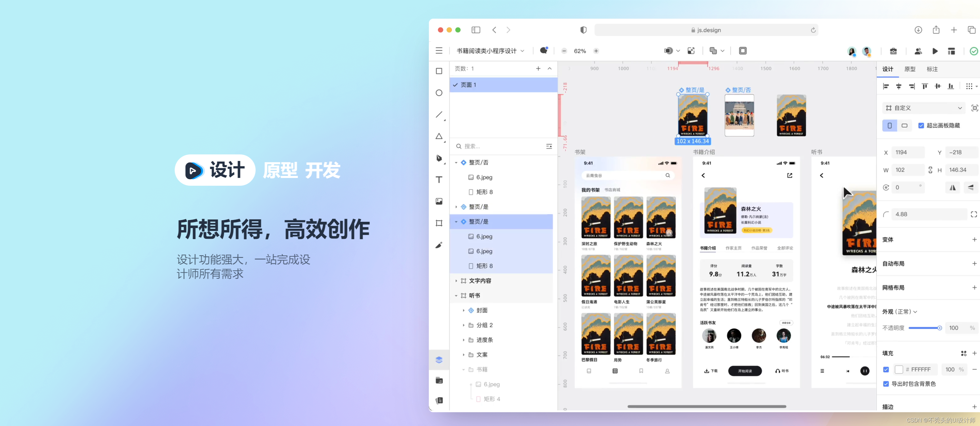The width and height of the screenshot is (980, 426).
Task: Toggle the 超出画板隐藏 checkbox
Action: (x=921, y=126)
